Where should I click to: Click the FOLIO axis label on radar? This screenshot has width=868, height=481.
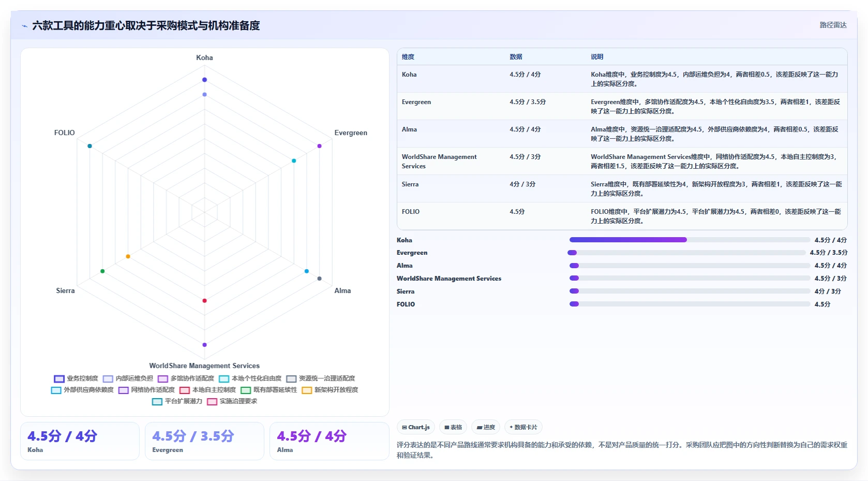(x=64, y=133)
